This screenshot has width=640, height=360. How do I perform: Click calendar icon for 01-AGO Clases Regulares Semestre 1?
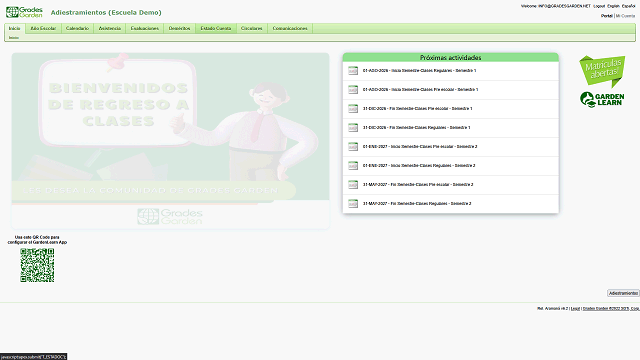coord(353,71)
